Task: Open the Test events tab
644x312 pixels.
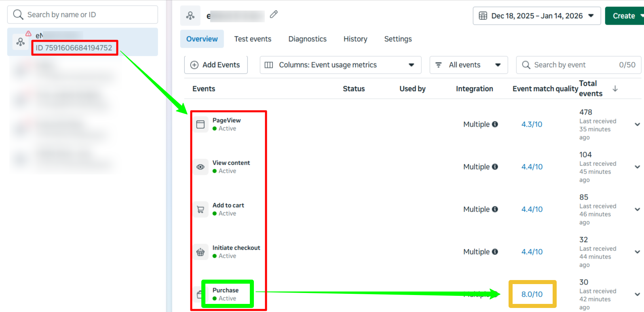Action: click(253, 39)
